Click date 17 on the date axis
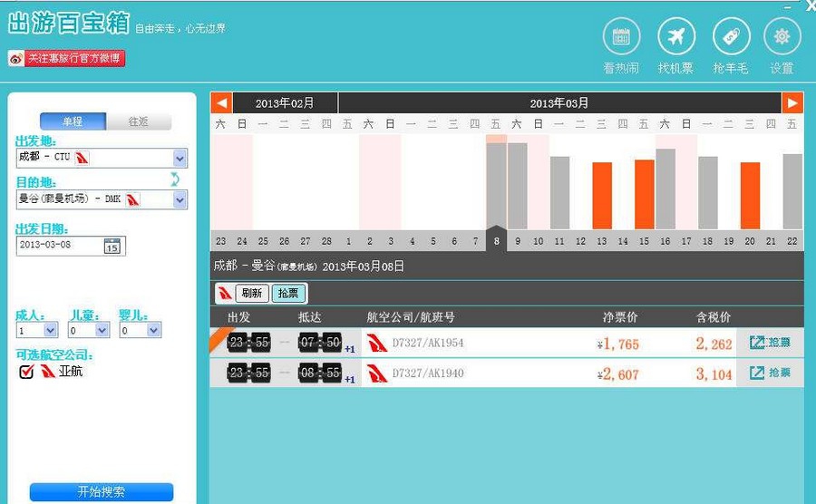Viewport: 816px width, 504px height. (x=686, y=241)
